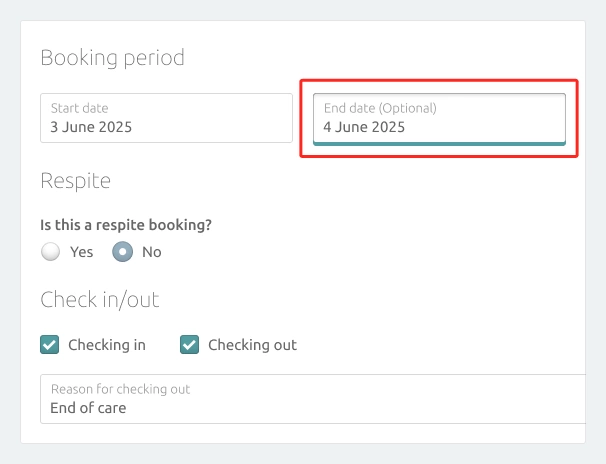Open the End date (Optional) field
Viewport: 606px width, 464px height.
point(439,119)
